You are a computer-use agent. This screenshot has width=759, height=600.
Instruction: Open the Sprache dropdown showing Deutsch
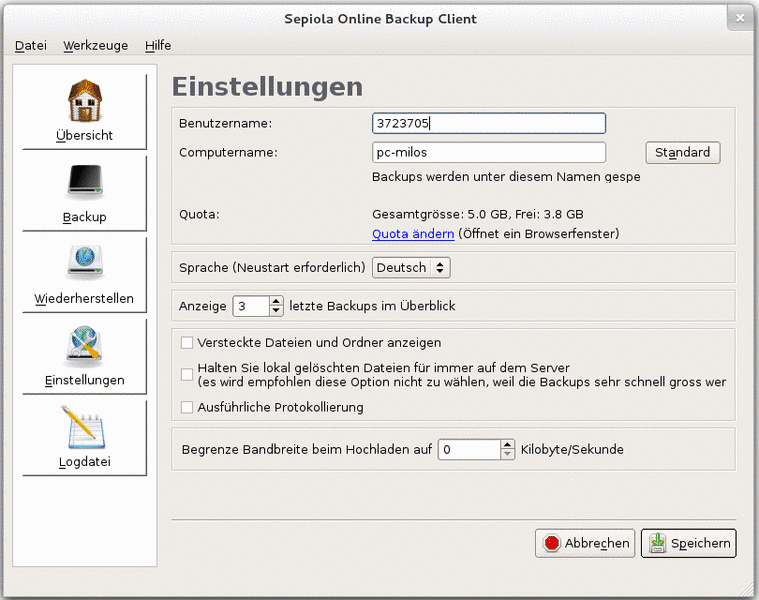[411, 268]
